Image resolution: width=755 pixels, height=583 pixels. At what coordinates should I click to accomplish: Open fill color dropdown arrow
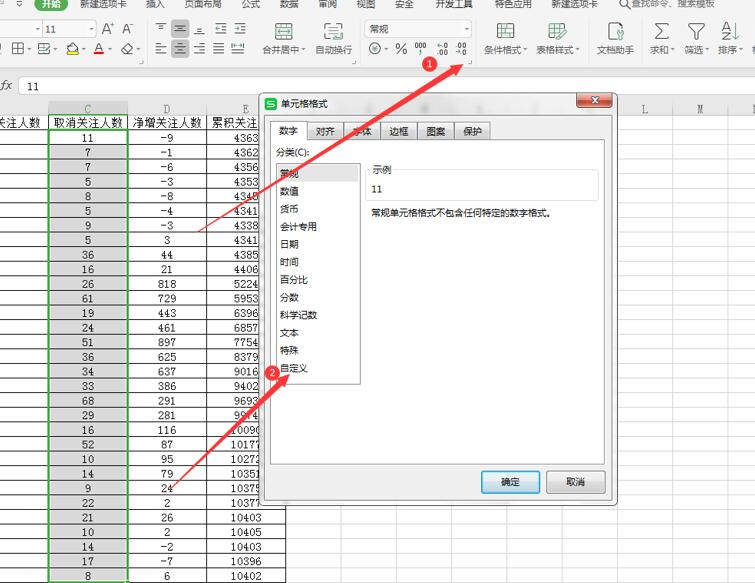[x=84, y=49]
